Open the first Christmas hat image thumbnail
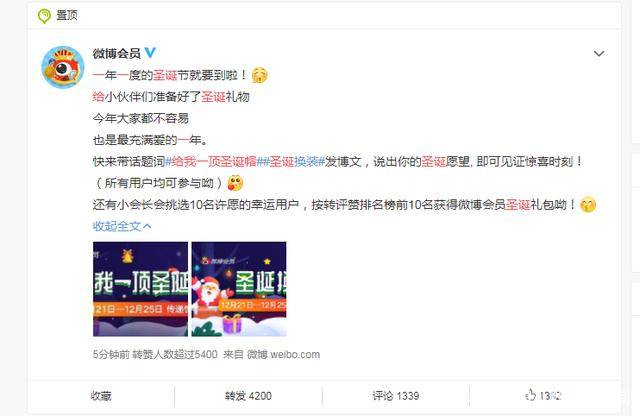 pos(140,289)
